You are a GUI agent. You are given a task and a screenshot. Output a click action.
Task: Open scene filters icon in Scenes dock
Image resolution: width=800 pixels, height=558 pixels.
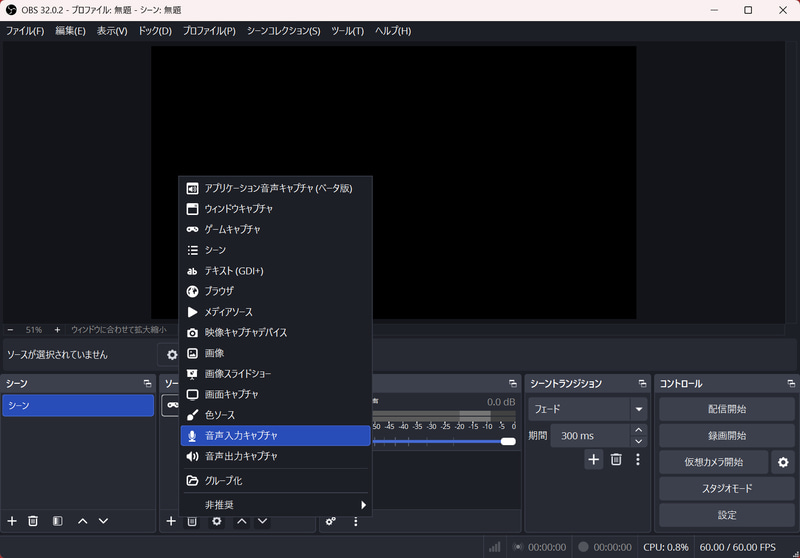click(58, 521)
